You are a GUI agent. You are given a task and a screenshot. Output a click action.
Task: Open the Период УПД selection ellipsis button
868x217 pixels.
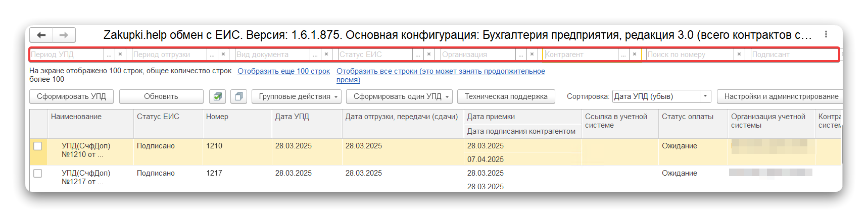tap(110, 55)
